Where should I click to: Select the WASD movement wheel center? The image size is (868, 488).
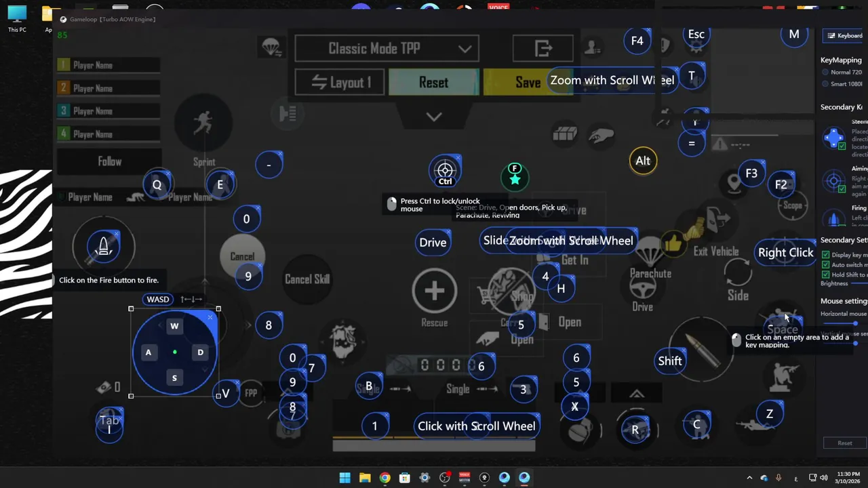[x=174, y=352]
